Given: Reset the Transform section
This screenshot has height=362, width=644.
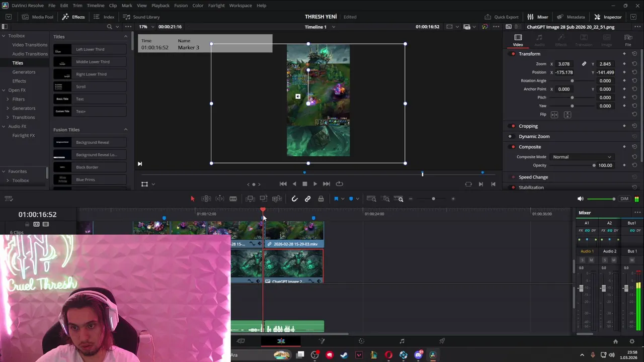Looking at the screenshot, I should 634,54.
